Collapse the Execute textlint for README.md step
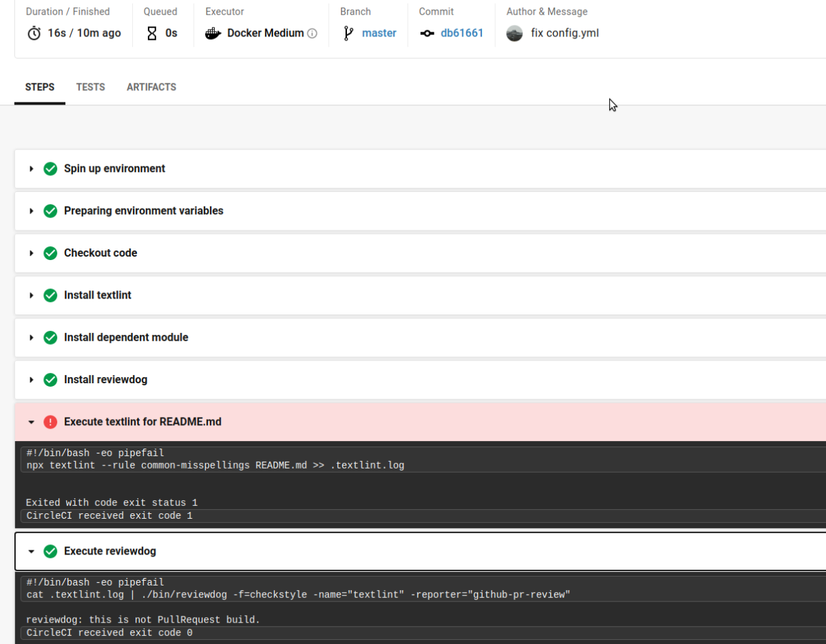This screenshot has width=826, height=644. click(x=31, y=422)
